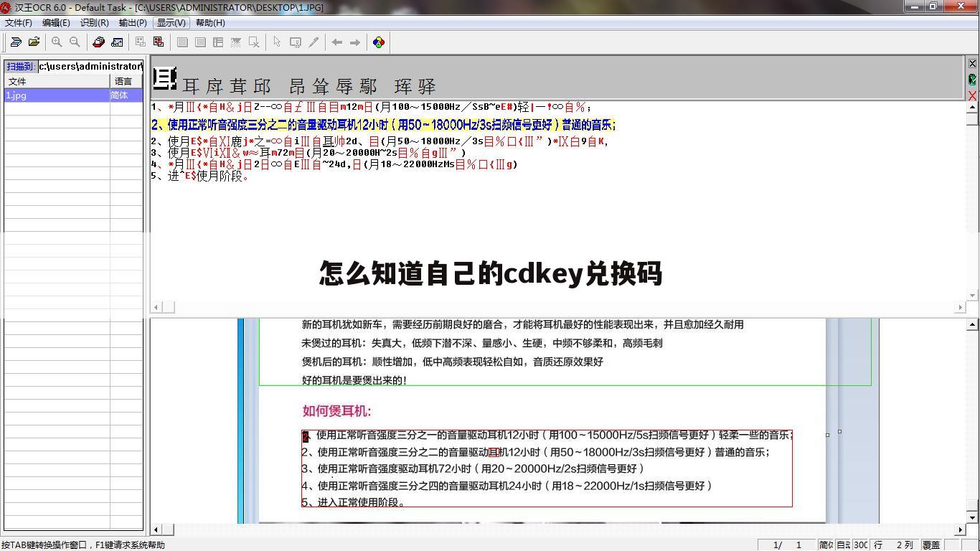Viewport: 980px width, 551px height.
Task: Click text pane scrollbar down arrow
Action: pyautogui.click(x=973, y=295)
